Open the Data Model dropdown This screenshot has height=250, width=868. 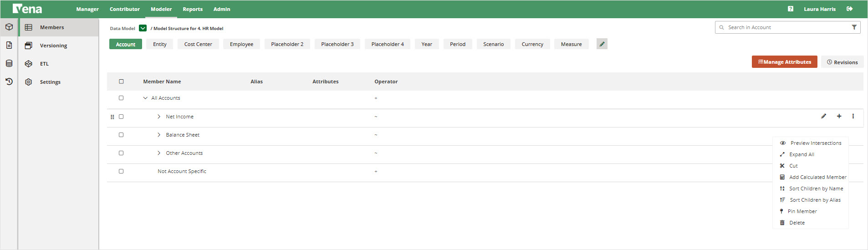point(143,28)
